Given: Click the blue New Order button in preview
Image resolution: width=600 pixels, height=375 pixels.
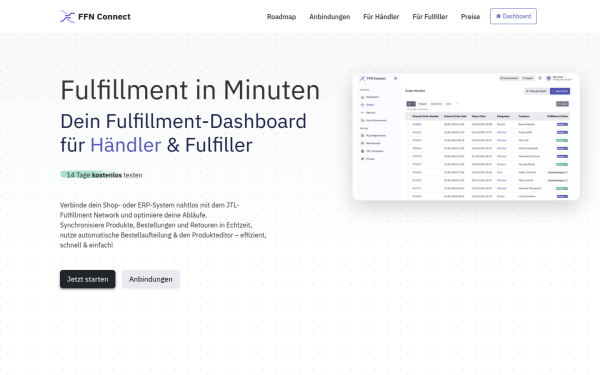Looking at the screenshot, I should (560, 91).
